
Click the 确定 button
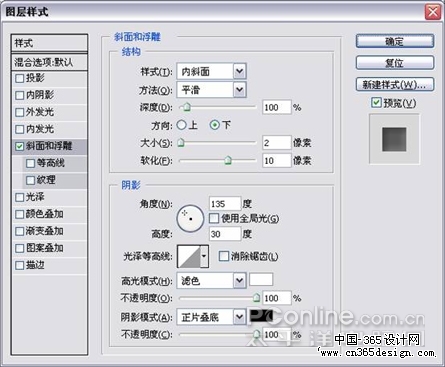[395, 41]
